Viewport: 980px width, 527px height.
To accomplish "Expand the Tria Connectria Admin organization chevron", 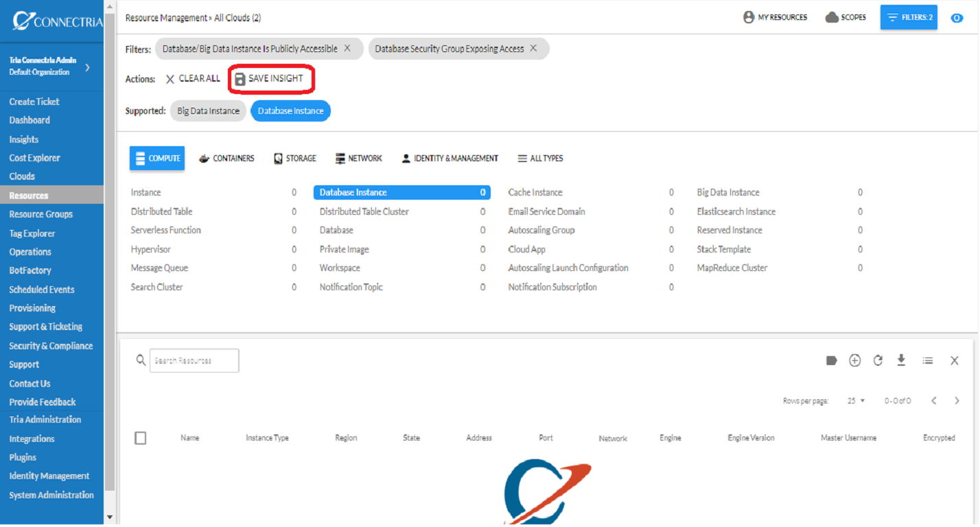I will 87,67.
